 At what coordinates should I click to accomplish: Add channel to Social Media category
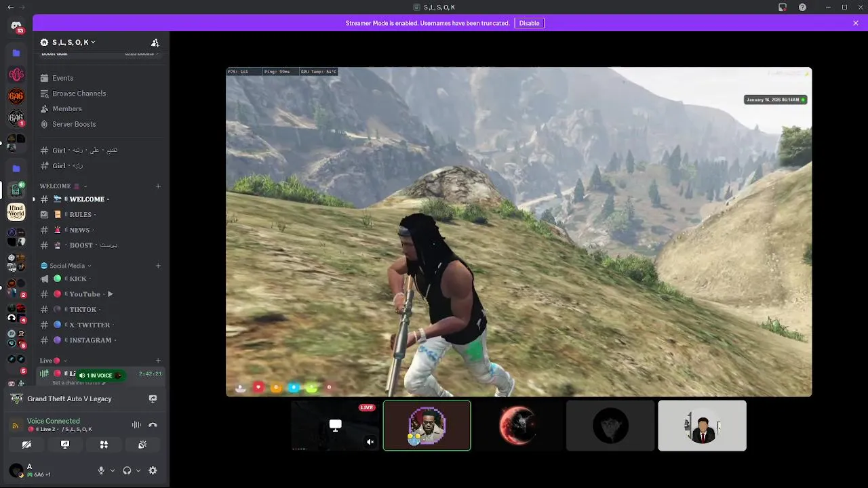158,266
